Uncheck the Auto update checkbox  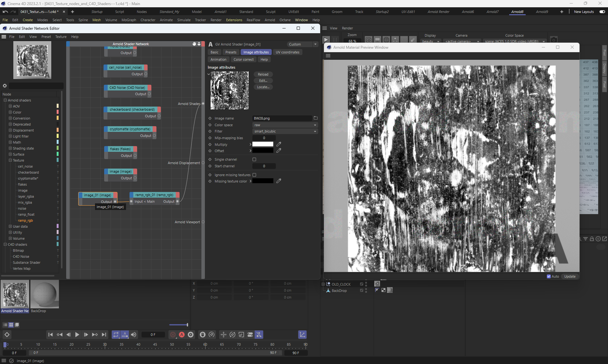pyautogui.click(x=549, y=276)
